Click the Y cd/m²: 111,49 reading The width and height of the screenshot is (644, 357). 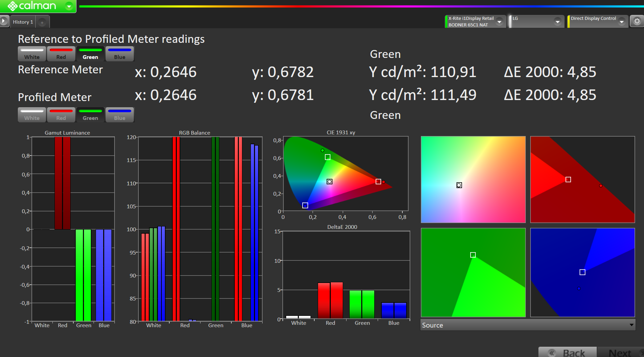[x=423, y=95]
